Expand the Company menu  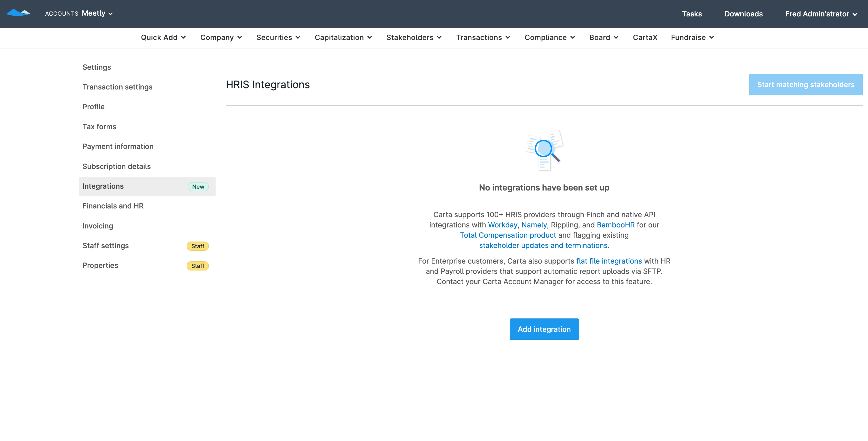221,37
